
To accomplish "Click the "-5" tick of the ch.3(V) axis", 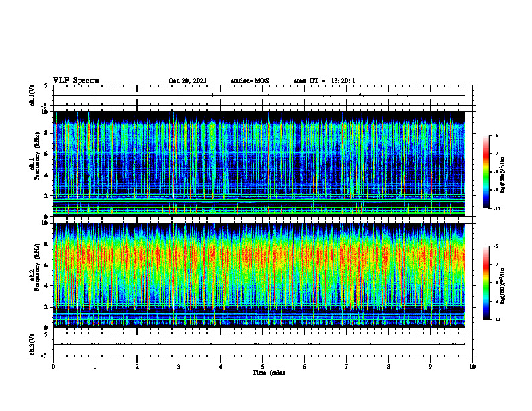I will pyautogui.click(x=46, y=355).
